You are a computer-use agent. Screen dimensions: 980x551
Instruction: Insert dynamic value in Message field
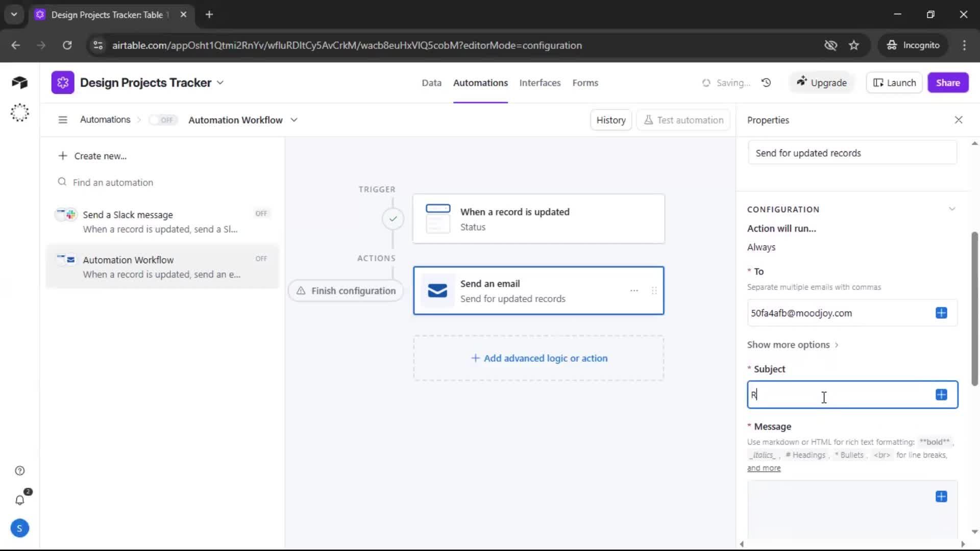point(941,496)
